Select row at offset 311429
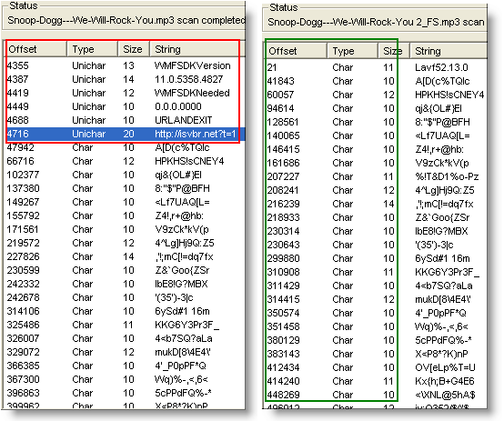 tap(376, 286)
